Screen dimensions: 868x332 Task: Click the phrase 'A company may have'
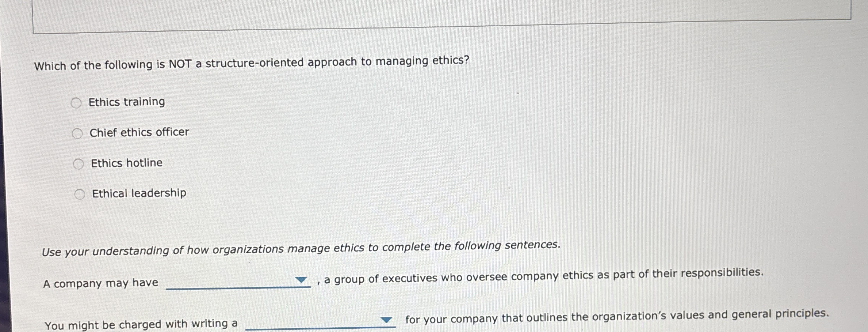(100, 283)
